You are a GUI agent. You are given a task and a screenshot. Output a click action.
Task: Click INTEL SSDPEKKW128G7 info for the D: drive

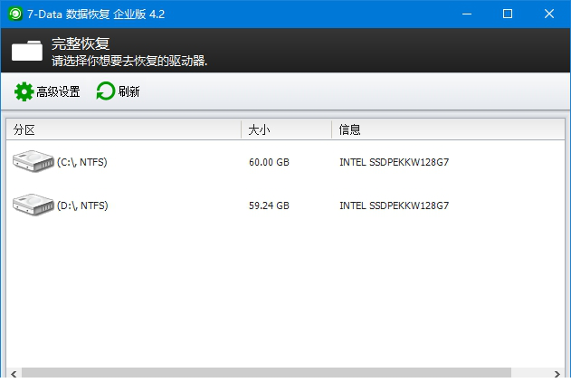coord(394,206)
